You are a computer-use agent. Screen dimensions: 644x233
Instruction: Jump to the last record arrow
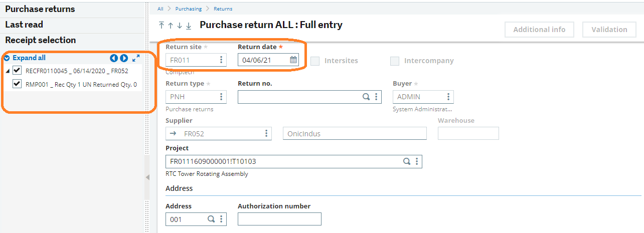[x=189, y=26]
